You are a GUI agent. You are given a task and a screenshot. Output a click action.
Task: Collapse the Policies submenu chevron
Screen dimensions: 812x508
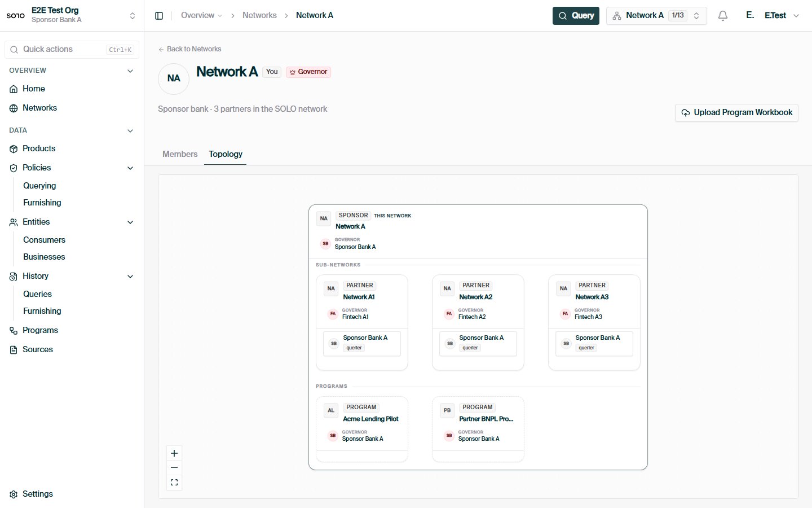[130, 168]
